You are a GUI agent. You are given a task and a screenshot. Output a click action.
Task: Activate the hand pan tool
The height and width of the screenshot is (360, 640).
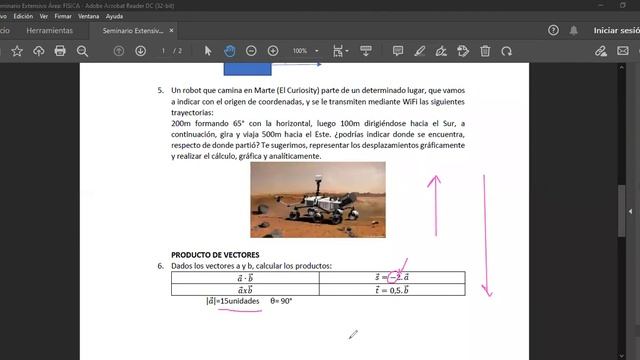(230, 51)
